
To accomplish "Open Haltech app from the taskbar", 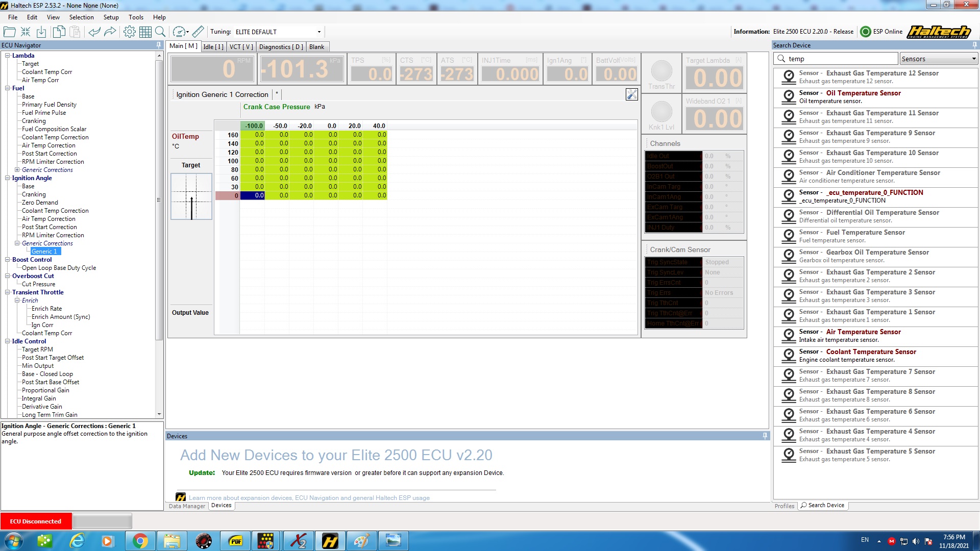I will point(330,541).
